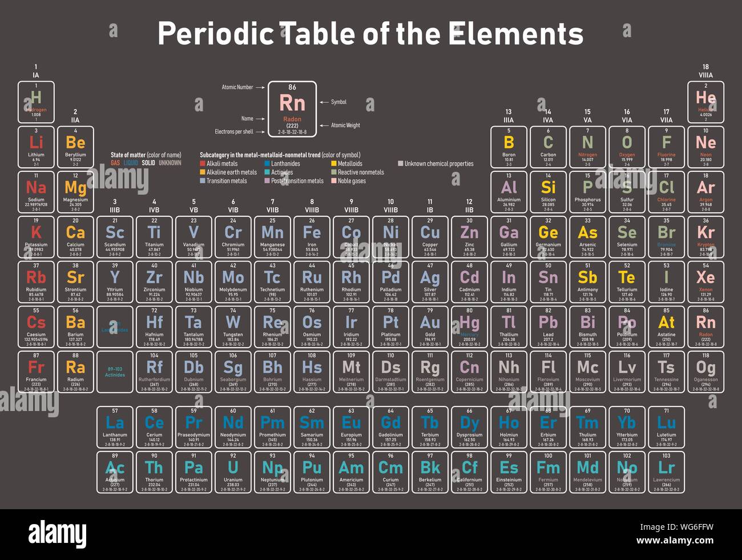Click the Beryllium (Be) element cell
The image size is (742, 560).
click(75, 147)
